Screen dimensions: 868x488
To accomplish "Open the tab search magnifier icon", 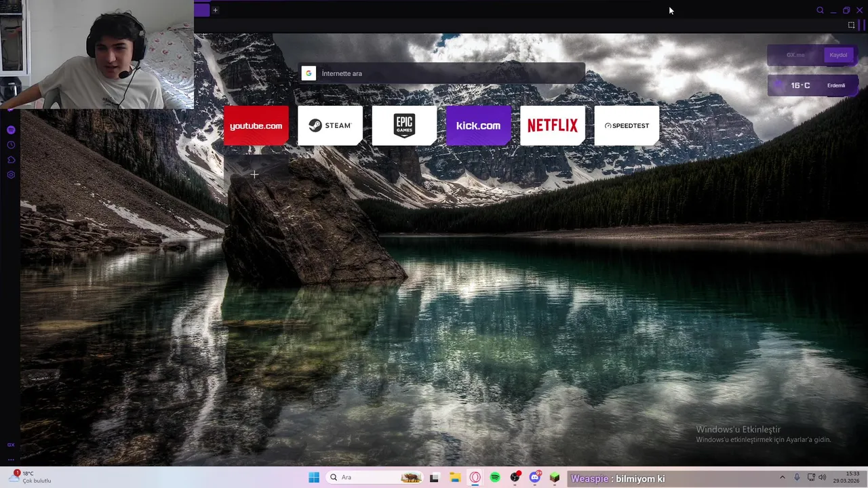I will point(820,10).
